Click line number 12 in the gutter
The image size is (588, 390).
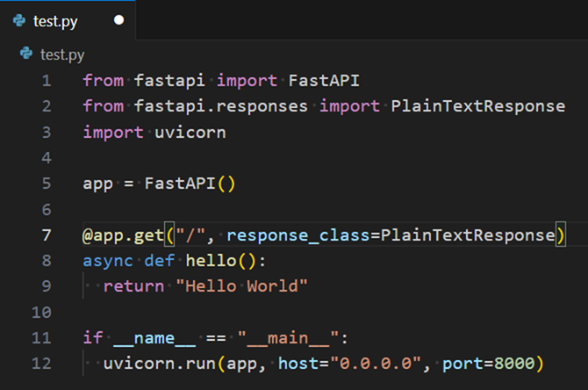click(42, 363)
